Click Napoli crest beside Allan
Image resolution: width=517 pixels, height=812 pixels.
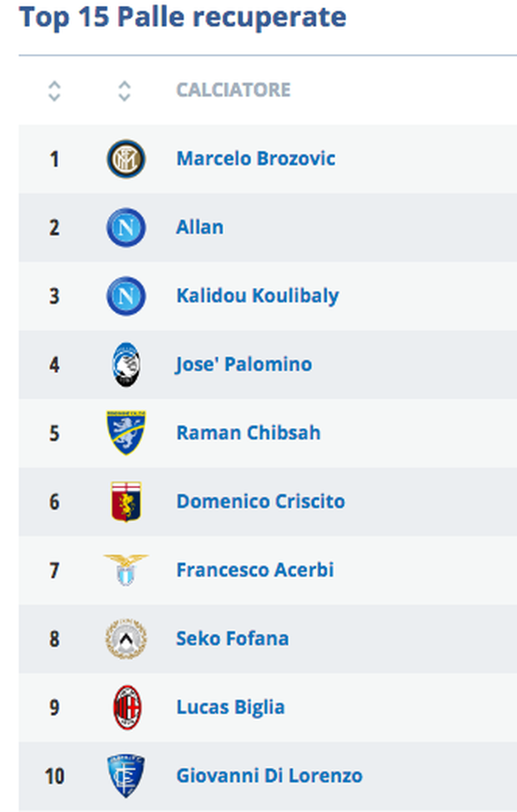[x=126, y=227]
